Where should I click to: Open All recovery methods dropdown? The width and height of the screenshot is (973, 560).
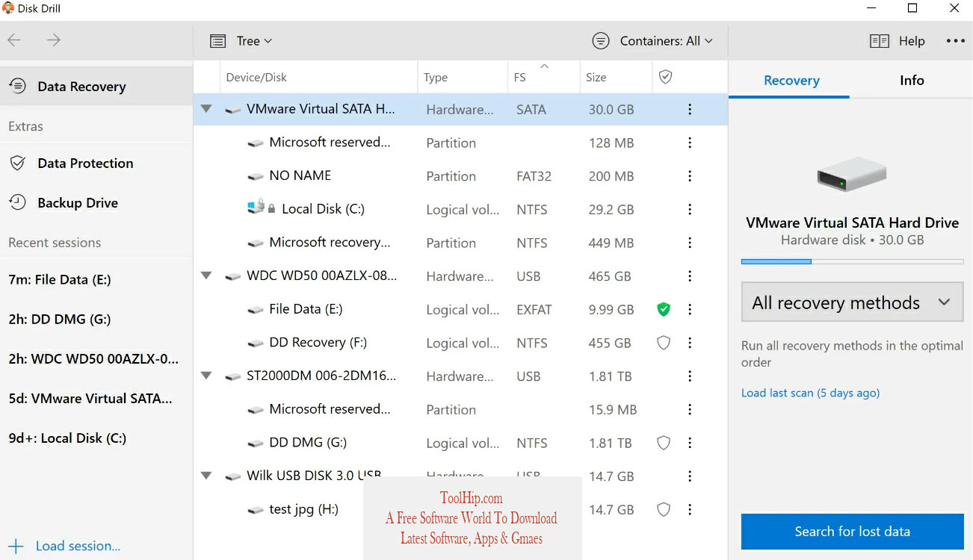tap(852, 302)
